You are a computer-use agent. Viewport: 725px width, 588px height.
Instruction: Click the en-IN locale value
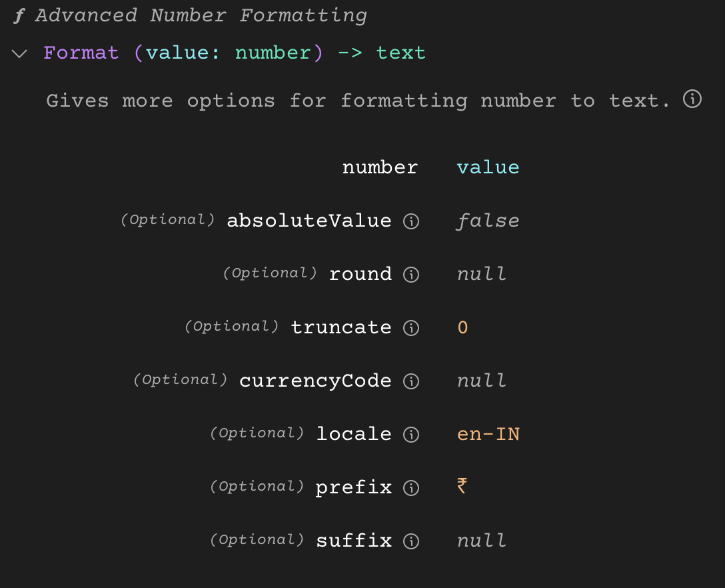point(488,434)
